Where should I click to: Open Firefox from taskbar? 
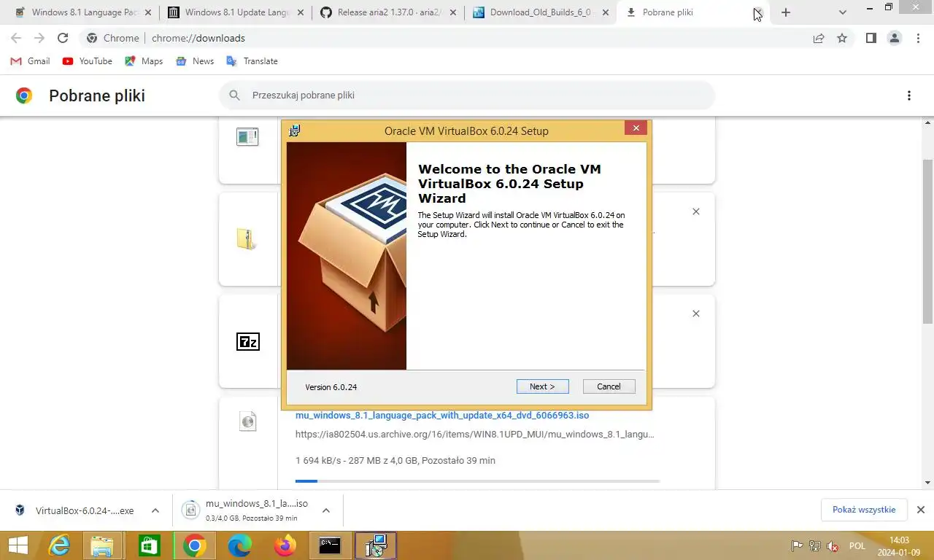coord(285,546)
